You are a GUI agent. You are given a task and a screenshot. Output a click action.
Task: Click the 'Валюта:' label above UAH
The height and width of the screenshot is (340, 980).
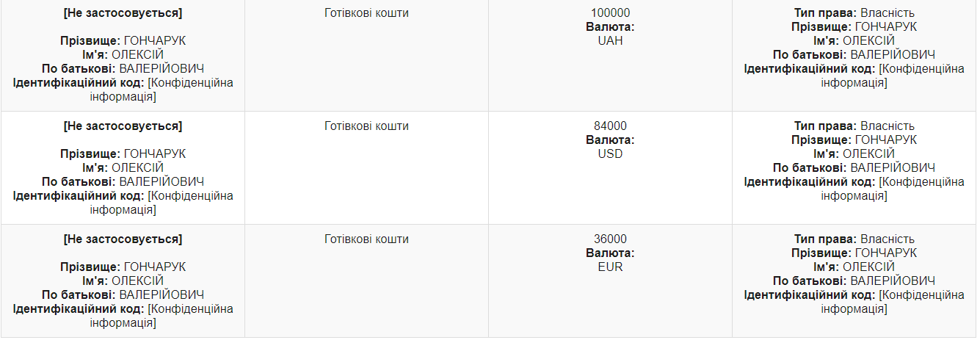click(610, 27)
